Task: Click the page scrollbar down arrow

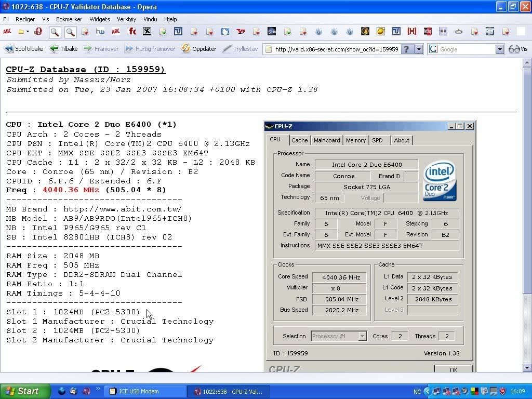Action: [x=527, y=367]
